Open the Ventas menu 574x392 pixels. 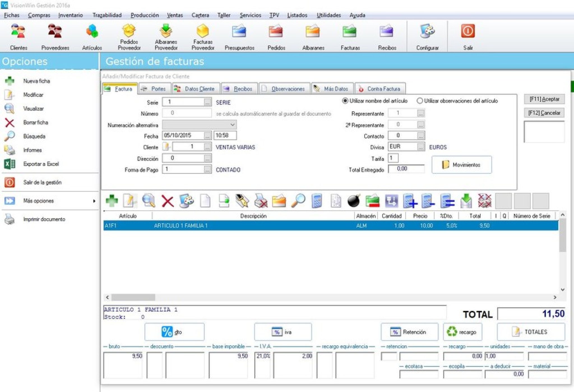175,15
